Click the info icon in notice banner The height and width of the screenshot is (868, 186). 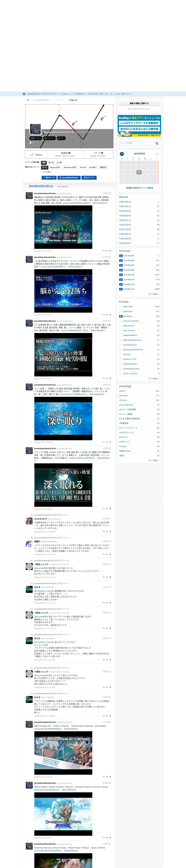click(x=24, y=94)
